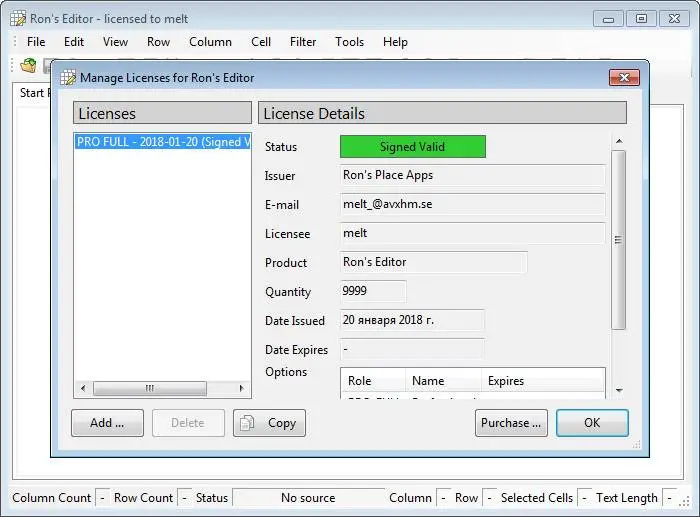
Task: Click the Text Length status label
Action: click(626, 498)
